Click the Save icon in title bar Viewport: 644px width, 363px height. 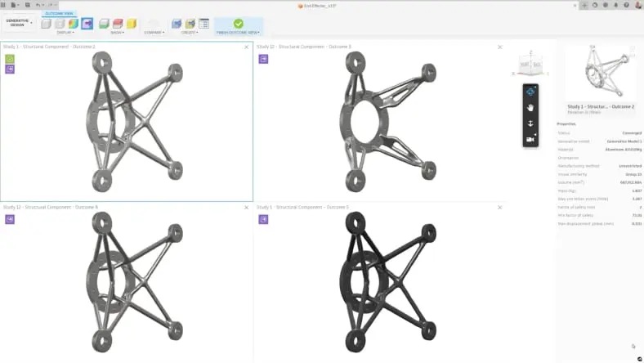pyautogui.click(x=28, y=5)
